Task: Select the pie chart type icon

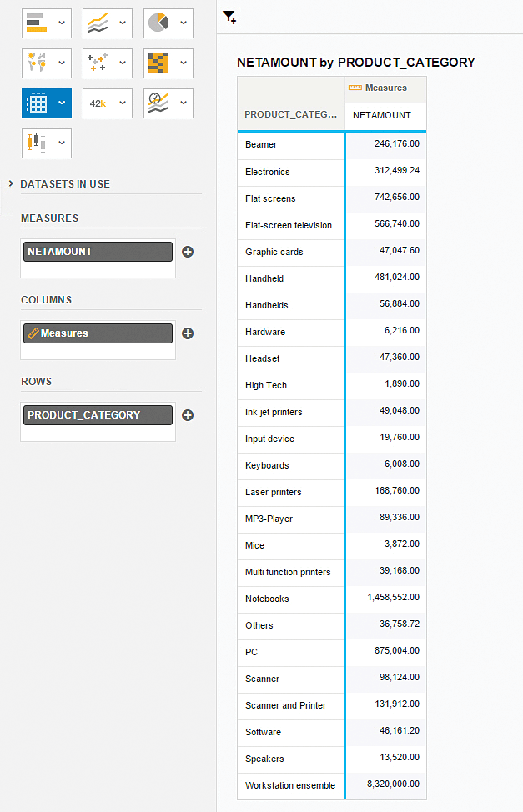Action: (158, 23)
